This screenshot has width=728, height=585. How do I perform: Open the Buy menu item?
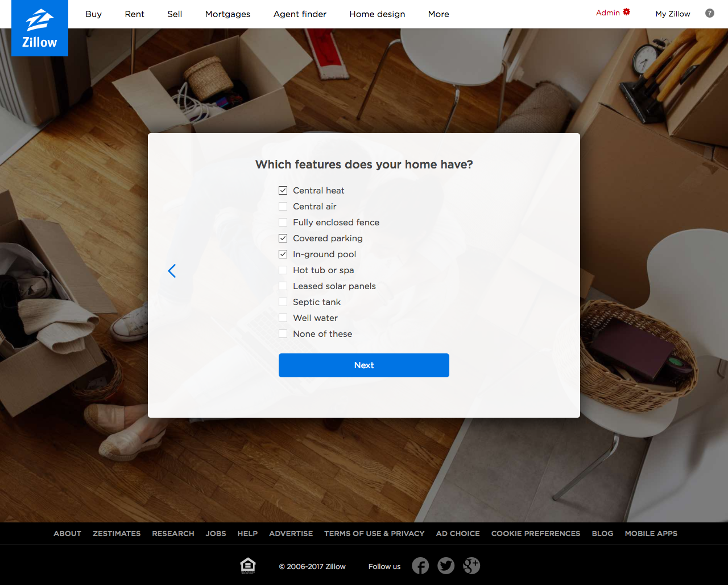point(93,14)
